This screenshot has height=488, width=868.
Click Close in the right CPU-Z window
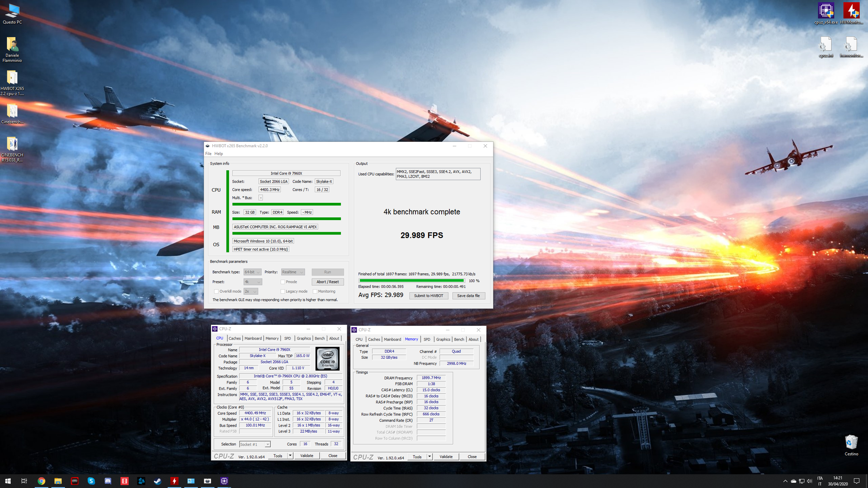(472, 456)
